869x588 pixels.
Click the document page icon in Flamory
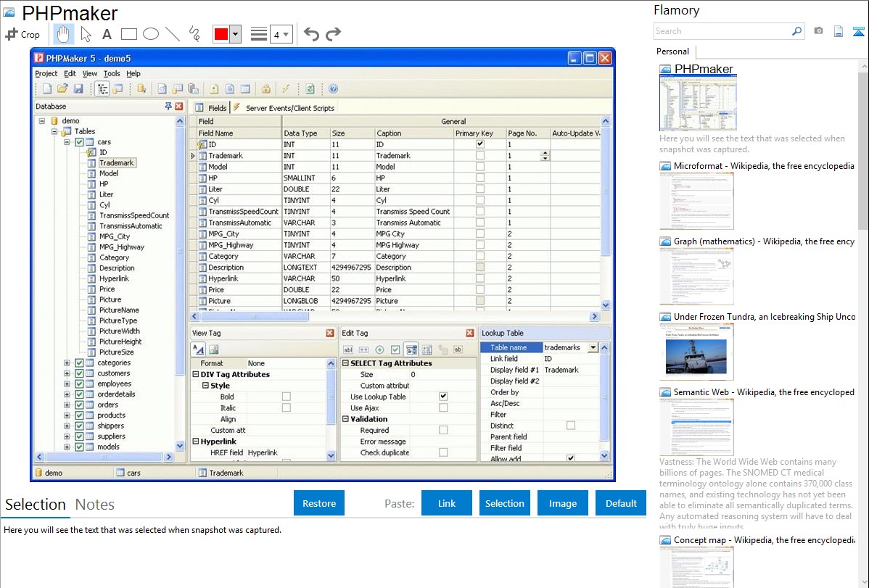(x=839, y=31)
